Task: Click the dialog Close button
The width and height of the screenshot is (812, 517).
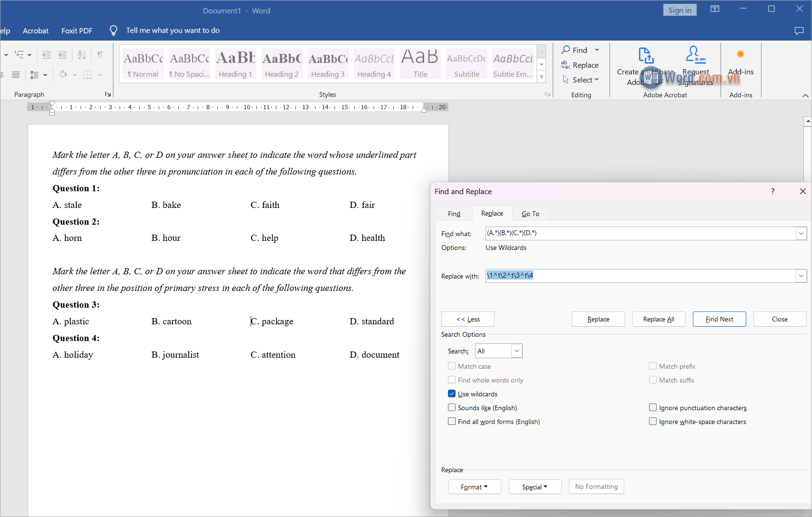Action: [x=780, y=319]
